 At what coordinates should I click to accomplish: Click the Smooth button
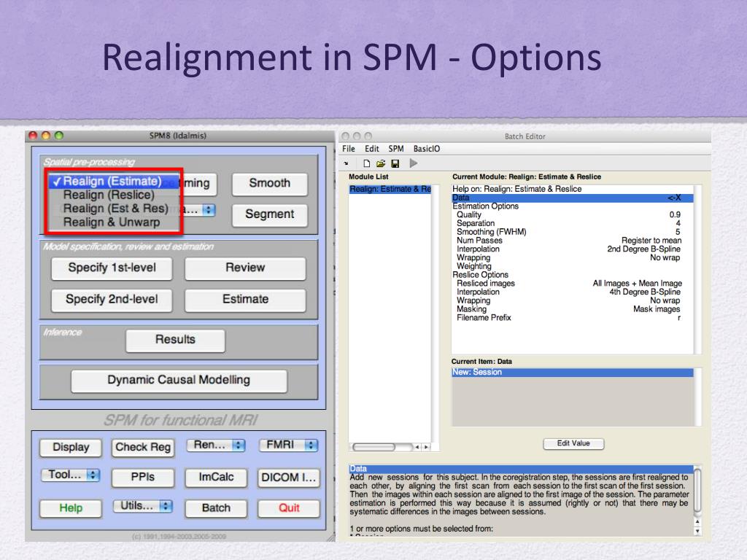tap(270, 183)
